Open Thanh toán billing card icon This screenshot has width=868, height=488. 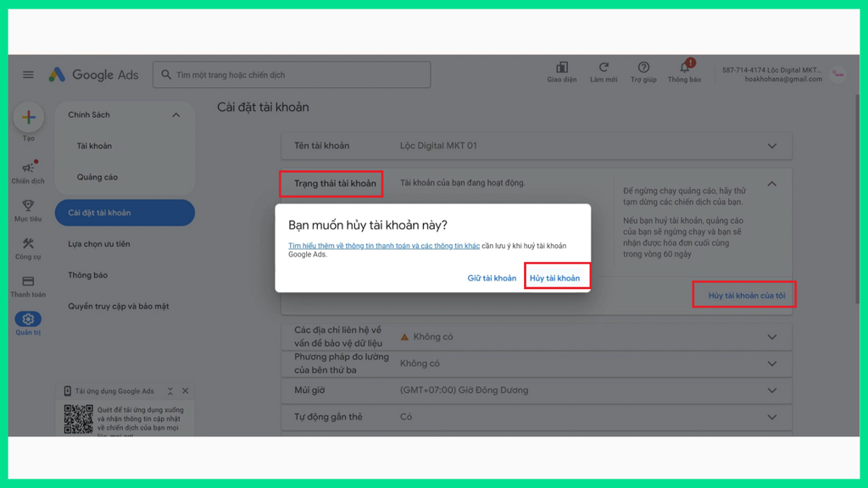[x=28, y=281]
